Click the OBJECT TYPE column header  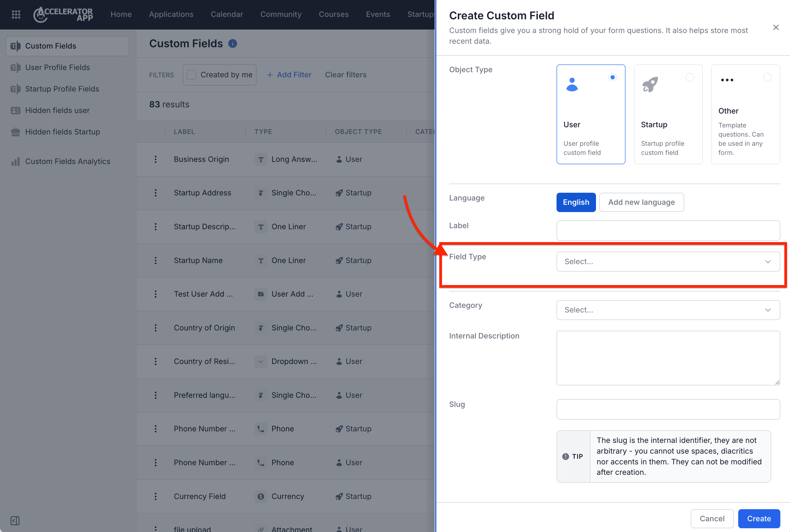click(358, 132)
